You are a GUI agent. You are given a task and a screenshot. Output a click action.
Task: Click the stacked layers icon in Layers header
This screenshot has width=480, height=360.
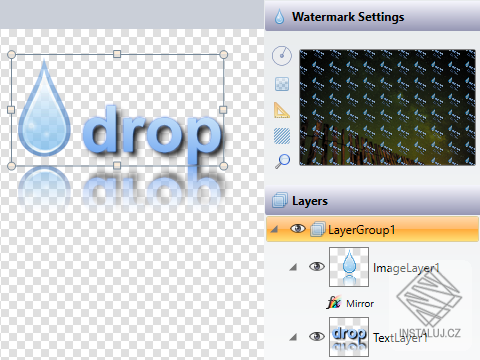click(280, 201)
